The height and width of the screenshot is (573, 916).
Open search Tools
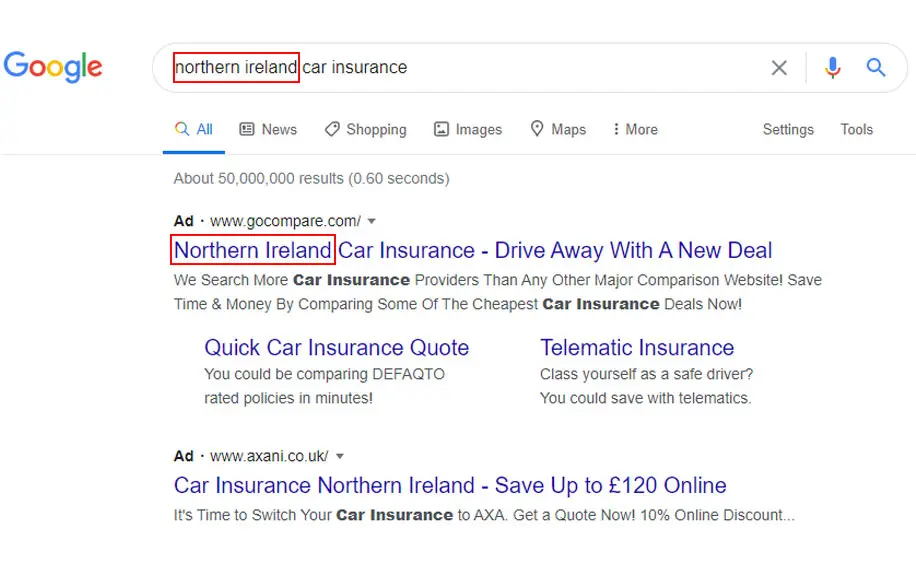(x=856, y=129)
